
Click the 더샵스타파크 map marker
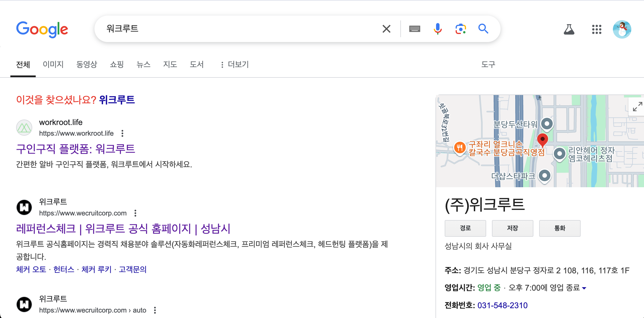pyautogui.click(x=545, y=176)
